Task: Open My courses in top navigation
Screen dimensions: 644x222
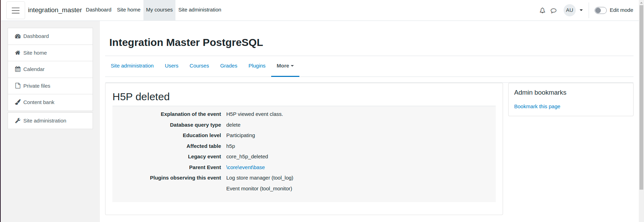Action: (x=159, y=10)
